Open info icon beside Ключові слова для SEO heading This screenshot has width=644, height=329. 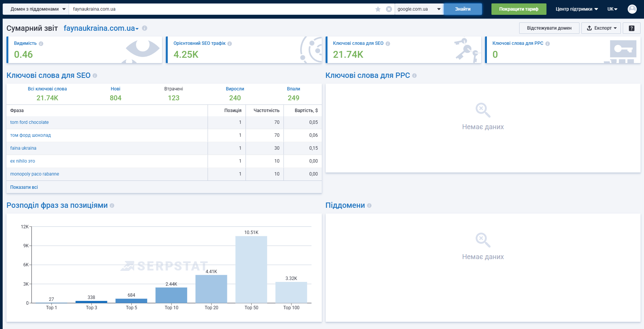(95, 76)
